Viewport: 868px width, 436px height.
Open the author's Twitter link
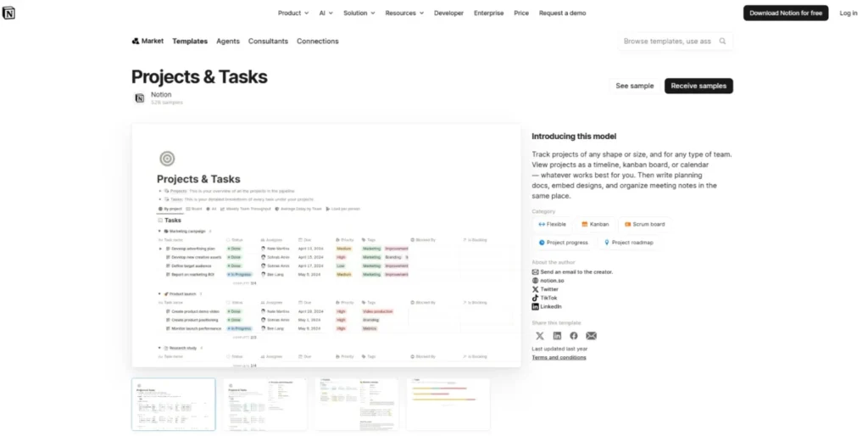545,289
